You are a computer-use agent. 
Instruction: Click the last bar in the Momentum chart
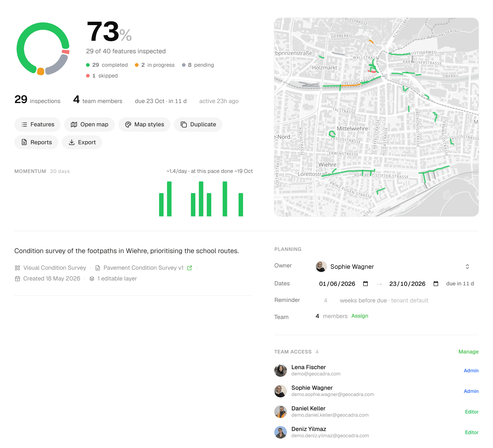click(x=241, y=205)
